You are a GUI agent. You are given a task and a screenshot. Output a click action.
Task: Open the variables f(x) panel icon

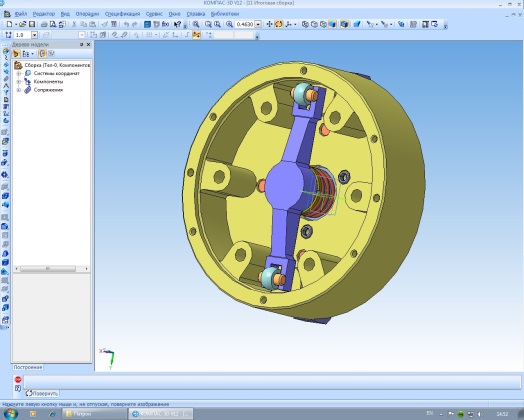coord(165,24)
